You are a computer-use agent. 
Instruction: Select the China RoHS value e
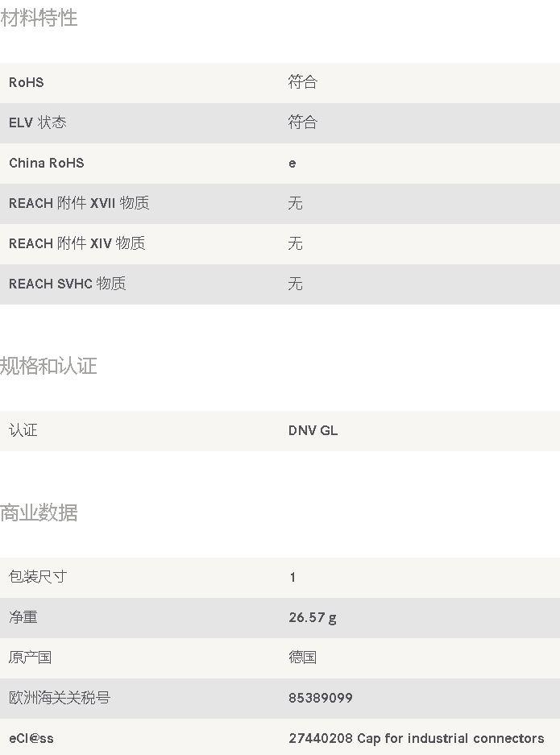pyautogui.click(x=292, y=164)
